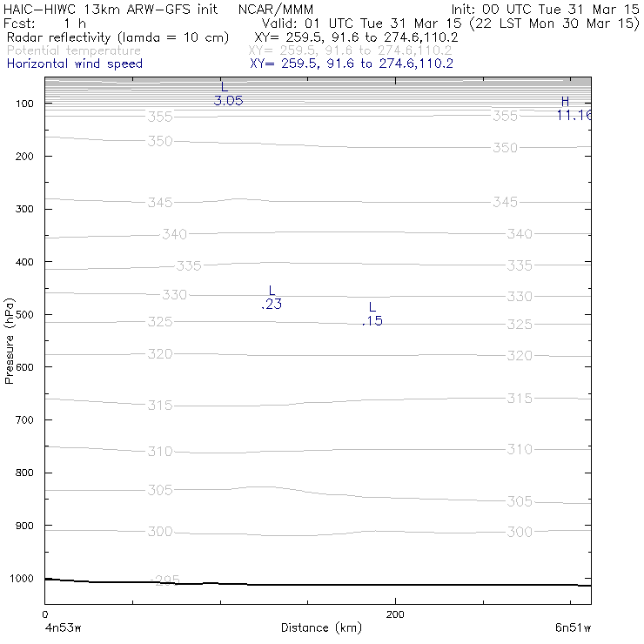The width and height of the screenshot is (644, 644).
Task: Select the '800' pressure axis label
Action: [24, 473]
